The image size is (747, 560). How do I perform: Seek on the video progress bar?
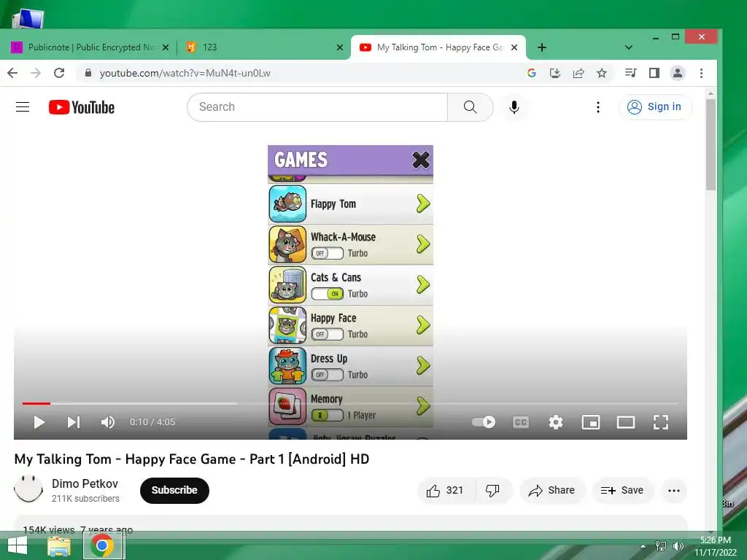coord(350,403)
